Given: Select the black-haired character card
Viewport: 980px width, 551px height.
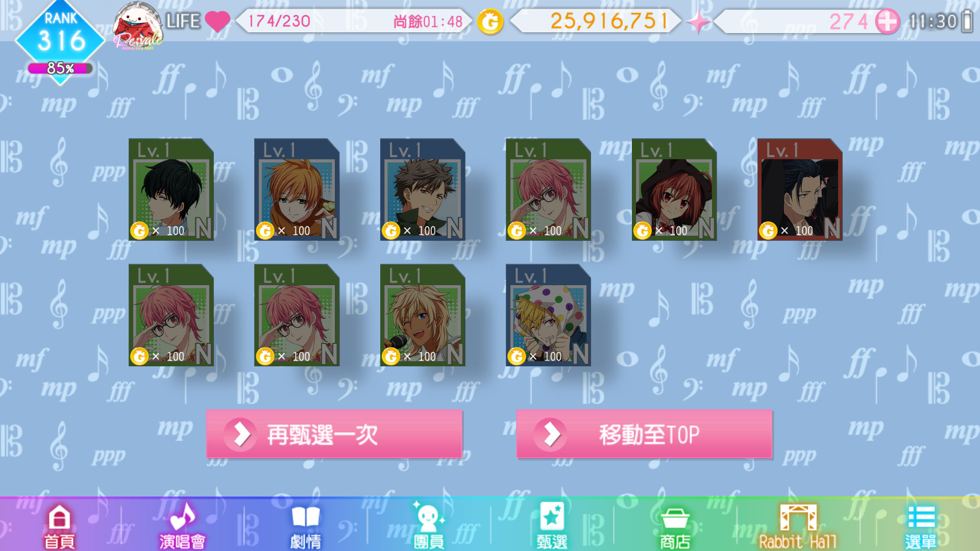Looking at the screenshot, I should tap(171, 189).
